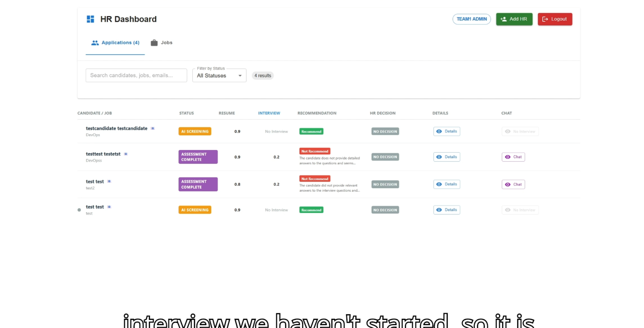Click the eye icon on Details for testtest testetst
The width and height of the screenshot is (644, 328).
point(440,157)
